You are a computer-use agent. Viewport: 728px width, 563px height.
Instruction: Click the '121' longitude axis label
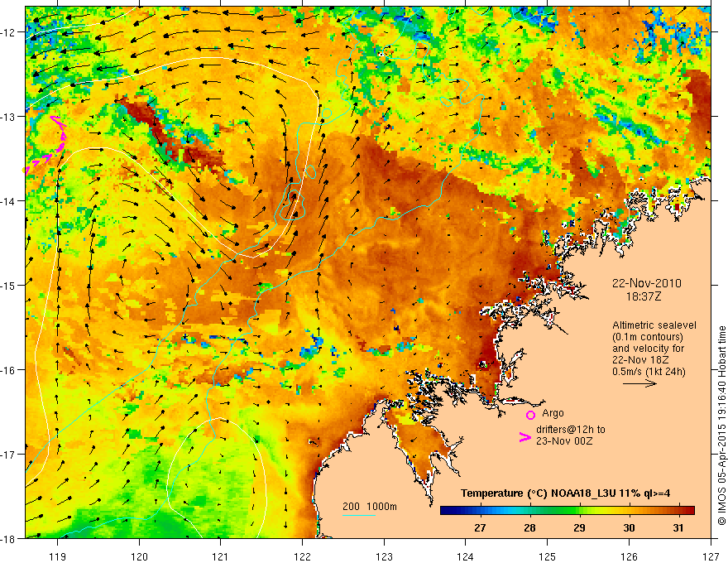(221, 556)
